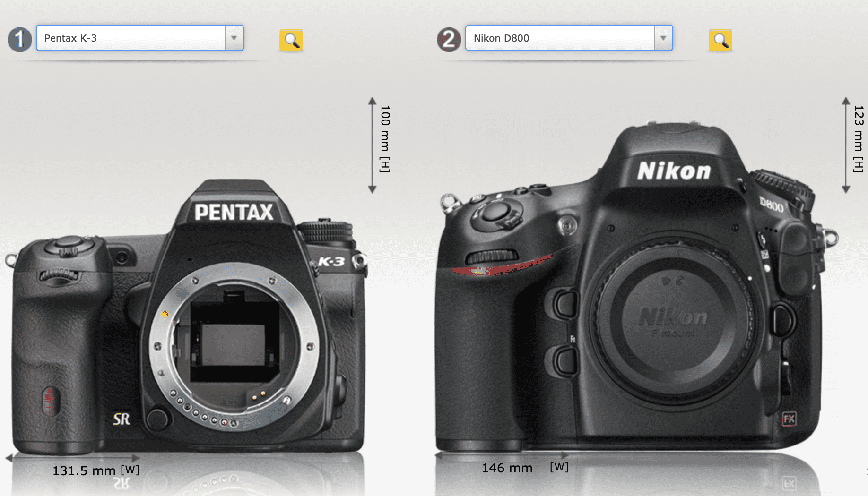Click the Pentax K-3 selection field
Screen dimensions: 868x496
pos(140,38)
